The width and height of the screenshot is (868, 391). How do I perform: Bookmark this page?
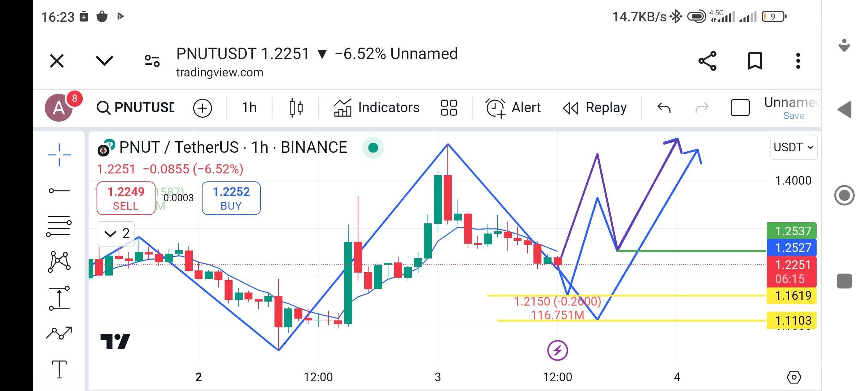click(x=755, y=60)
